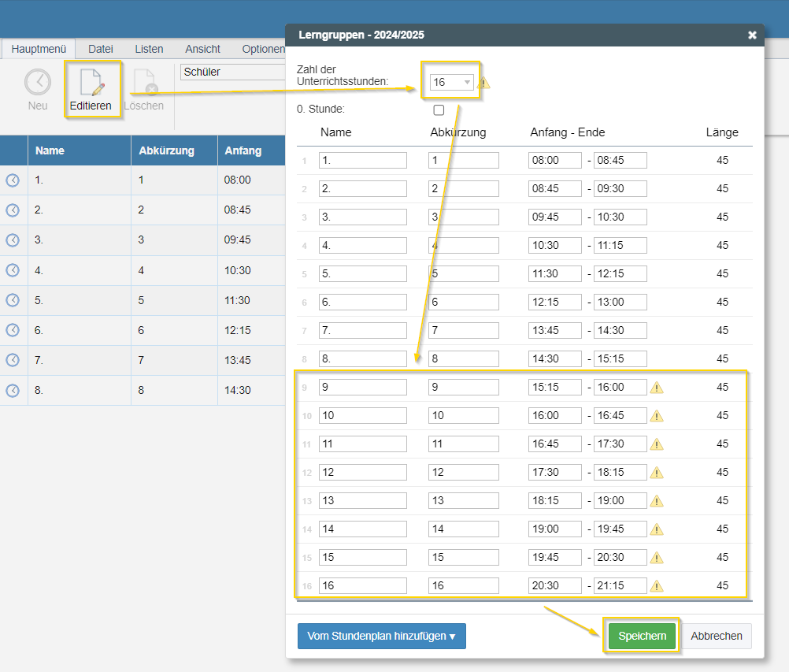Click the 12:15 cell in background table
The height and width of the screenshot is (672, 789).
(252, 330)
